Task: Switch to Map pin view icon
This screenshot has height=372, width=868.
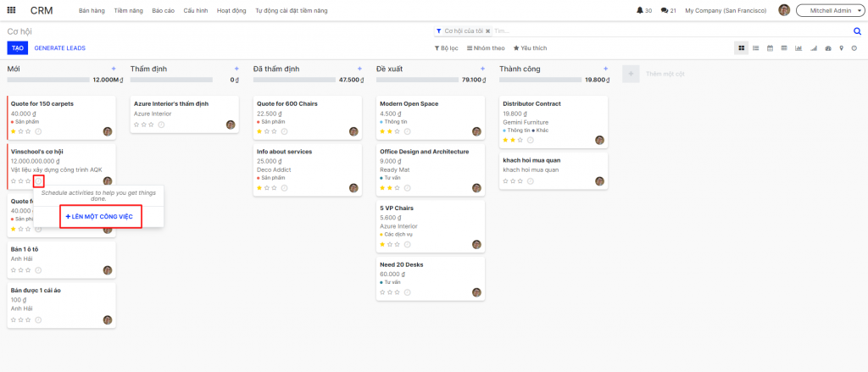Action: (842, 48)
